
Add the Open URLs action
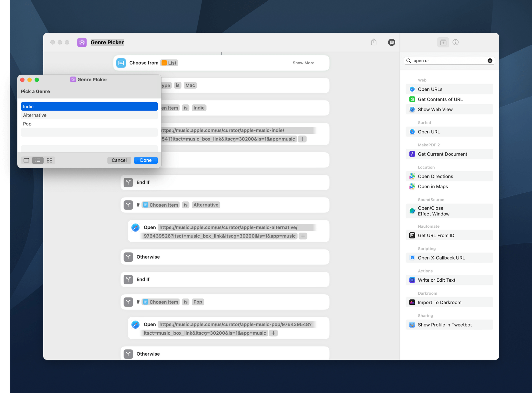(x=449, y=89)
